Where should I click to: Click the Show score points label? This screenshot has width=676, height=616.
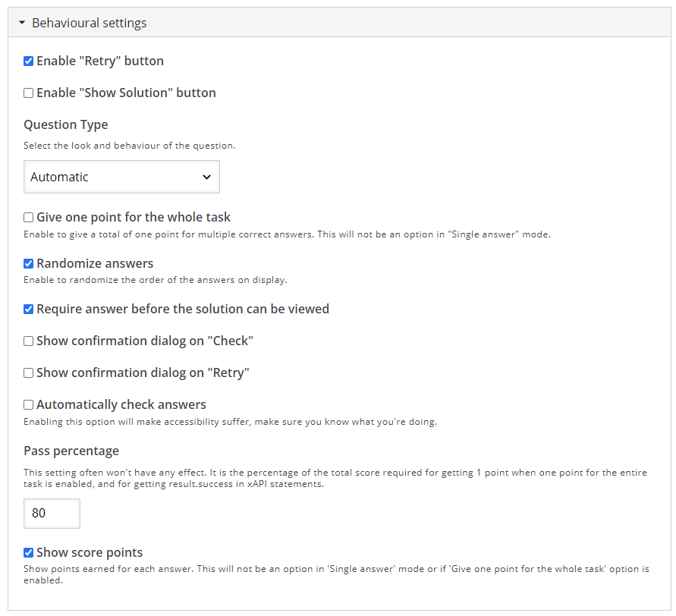90,552
